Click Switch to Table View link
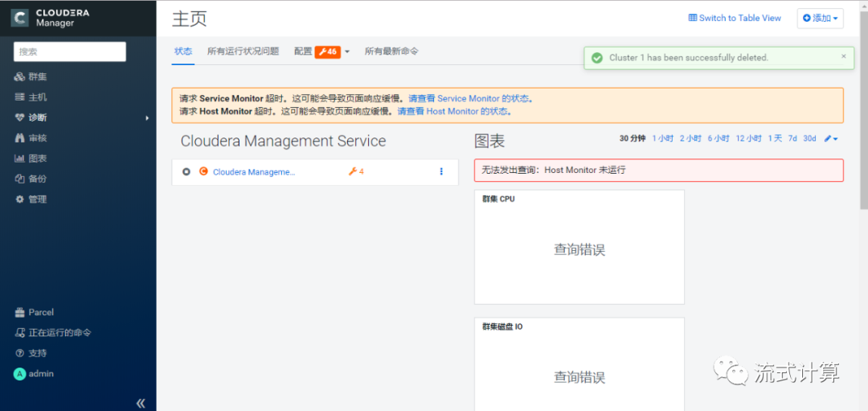This screenshot has height=411, width=868. 735,18
